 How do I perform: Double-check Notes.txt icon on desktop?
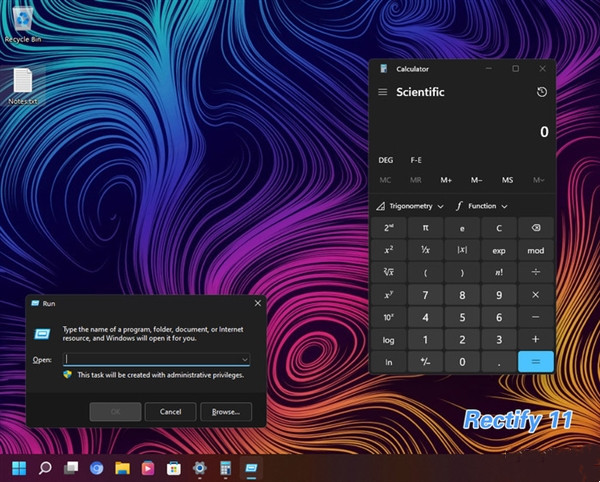(x=23, y=85)
